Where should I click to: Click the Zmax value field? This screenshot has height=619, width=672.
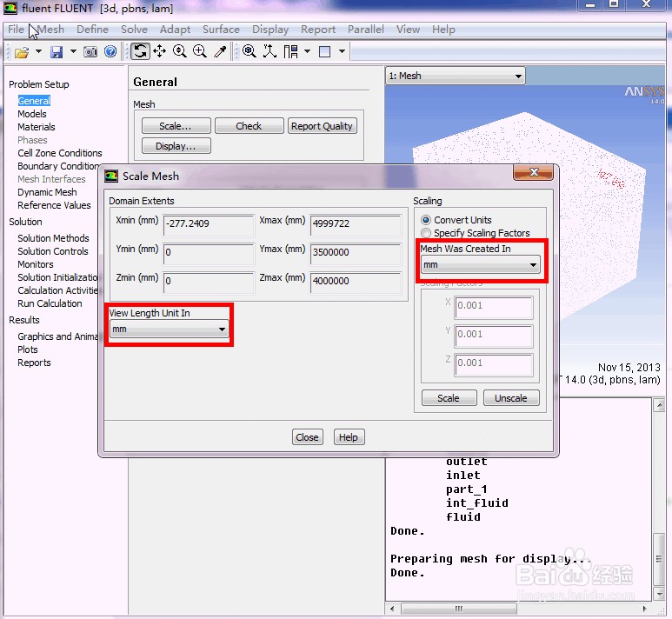(356, 283)
